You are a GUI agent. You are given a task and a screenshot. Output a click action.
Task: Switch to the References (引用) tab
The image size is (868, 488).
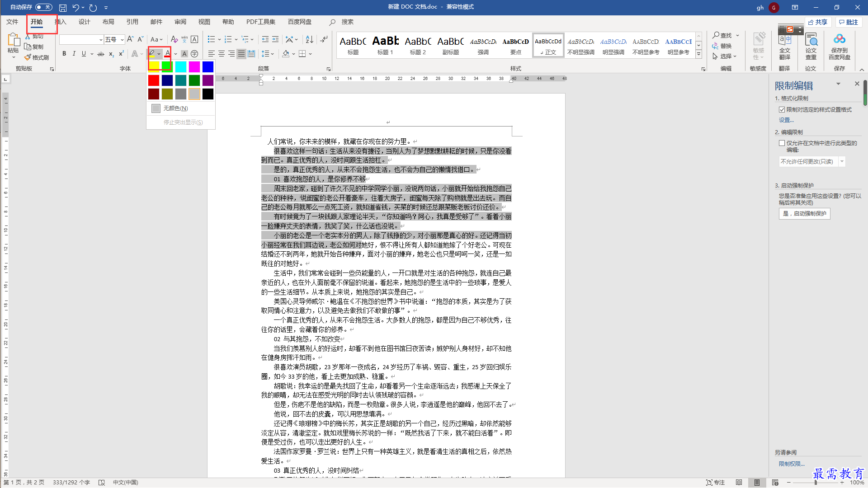tap(132, 22)
